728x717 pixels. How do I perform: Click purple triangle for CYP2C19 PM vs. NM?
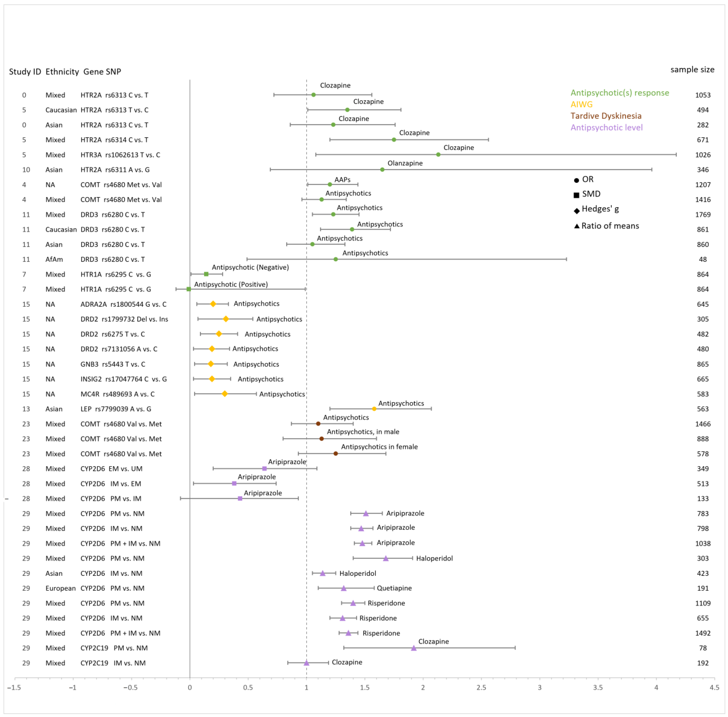[x=414, y=648]
